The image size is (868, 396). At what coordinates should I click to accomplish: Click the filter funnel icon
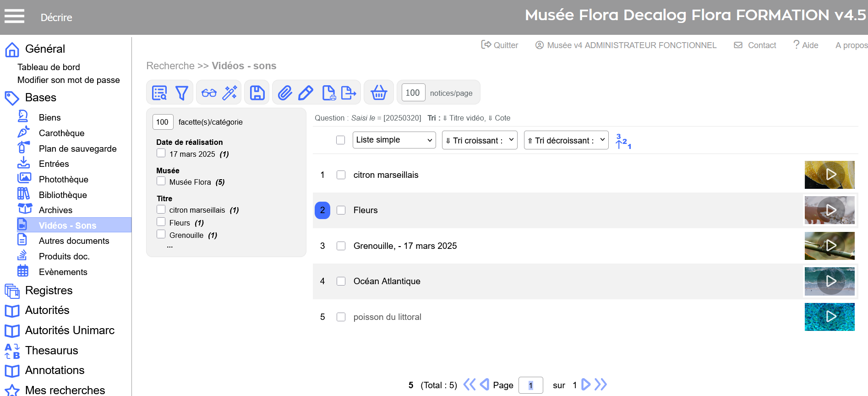182,93
